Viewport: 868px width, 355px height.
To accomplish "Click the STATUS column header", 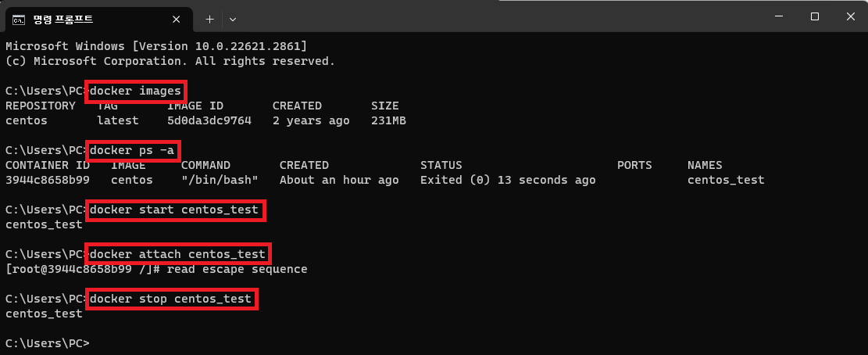I will pyautogui.click(x=441, y=165).
